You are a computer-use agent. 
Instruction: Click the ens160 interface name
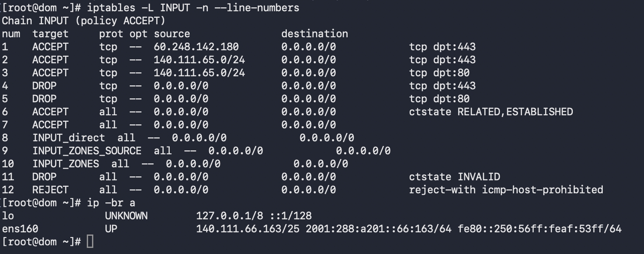(x=20, y=229)
